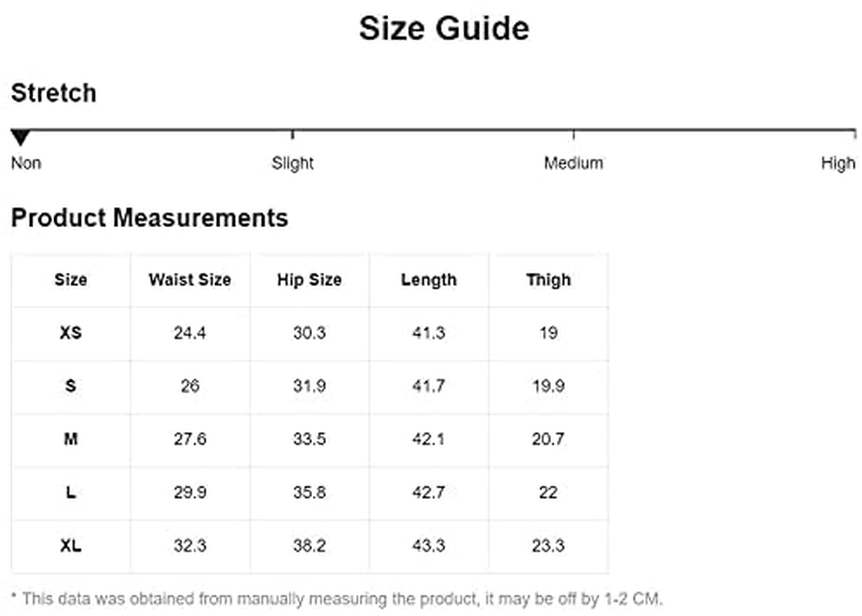Click length value 42.1 for size M
862x616 pixels.
pyautogui.click(x=428, y=440)
